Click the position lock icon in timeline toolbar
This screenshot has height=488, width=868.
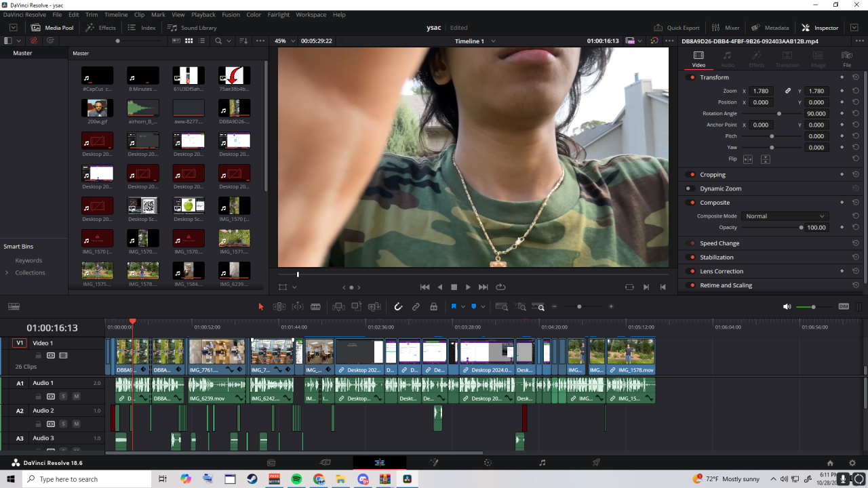(x=433, y=307)
